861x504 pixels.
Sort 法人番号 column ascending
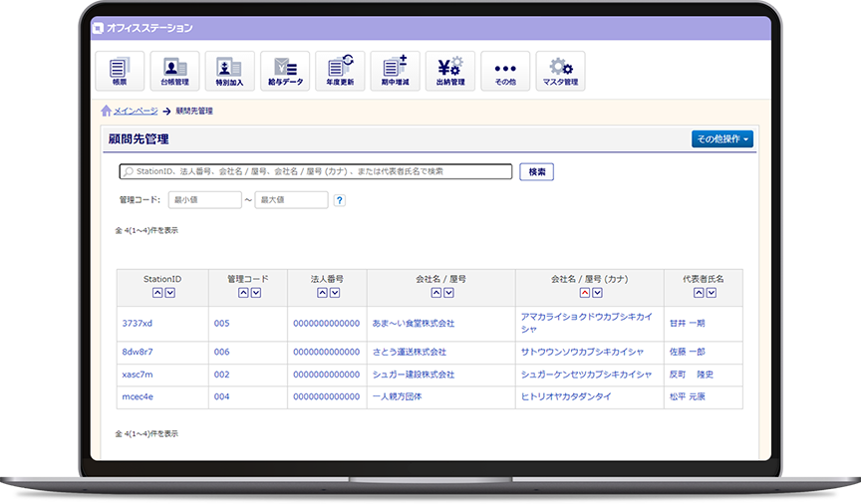pyautogui.click(x=322, y=293)
